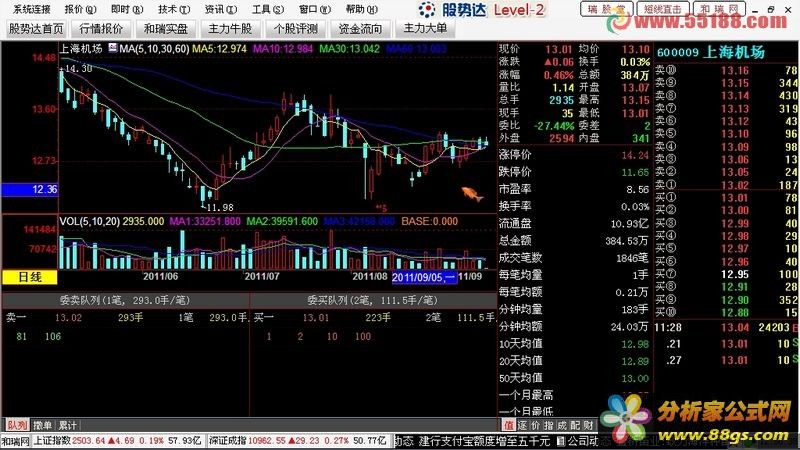The width and height of the screenshot is (800, 450).
Task: Open 行情报价 from the toolbar
Action: click(x=101, y=29)
